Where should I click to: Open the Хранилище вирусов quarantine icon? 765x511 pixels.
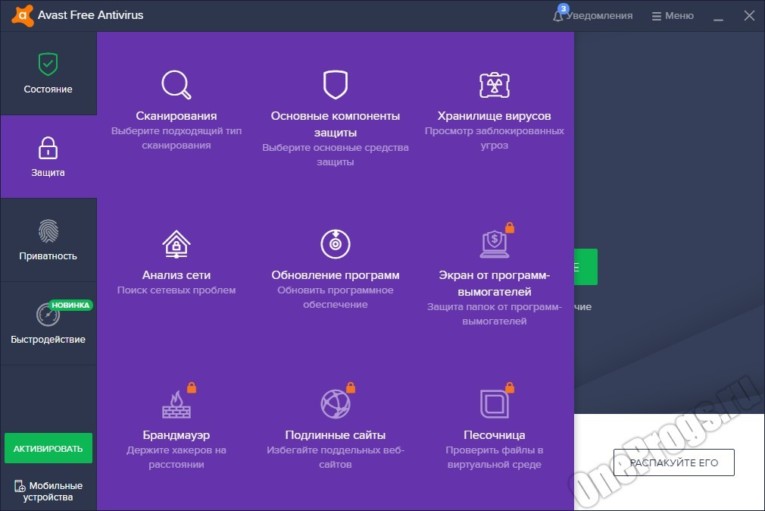(494, 85)
